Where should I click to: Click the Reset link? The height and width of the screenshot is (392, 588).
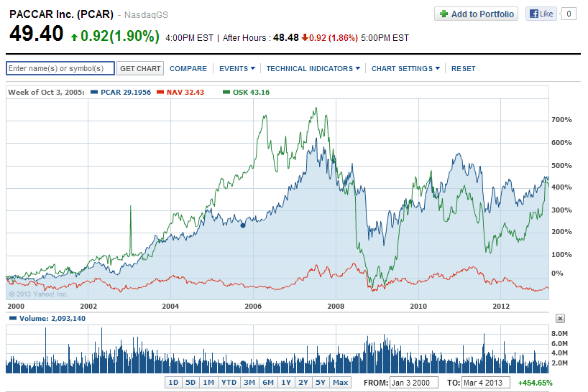point(463,68)
